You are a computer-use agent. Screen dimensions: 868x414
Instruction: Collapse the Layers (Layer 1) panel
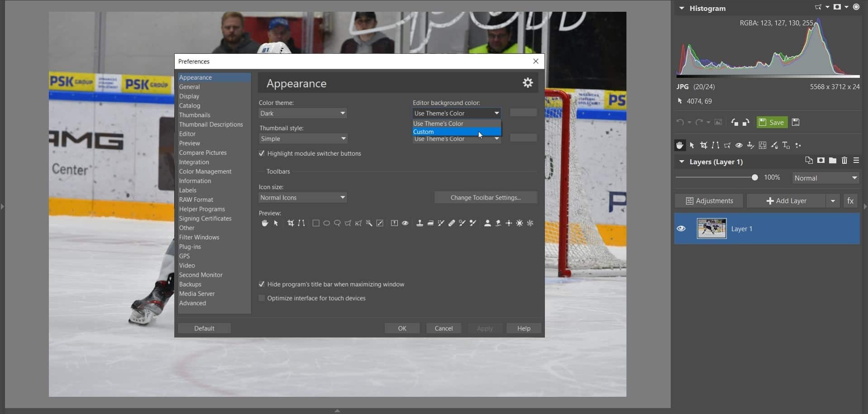pyautogui.click(x=682, y=162)
